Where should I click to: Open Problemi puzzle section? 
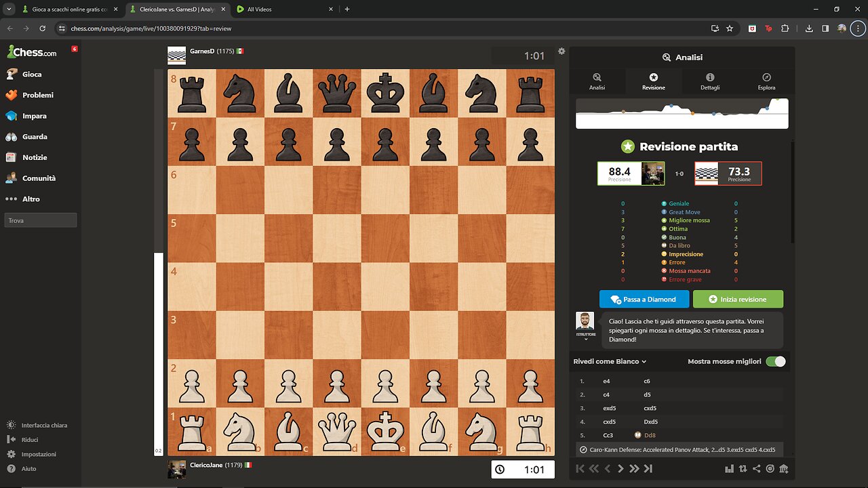click(x=37, y=95)
